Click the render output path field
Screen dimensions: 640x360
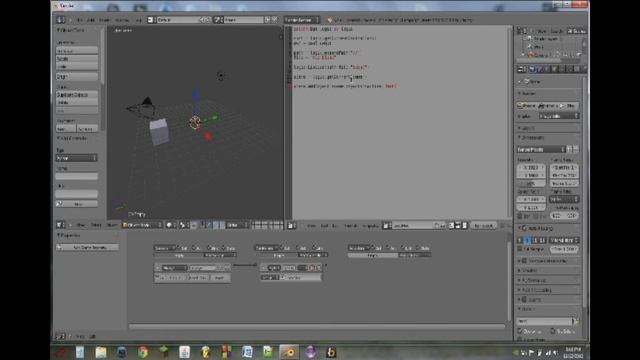544,321
